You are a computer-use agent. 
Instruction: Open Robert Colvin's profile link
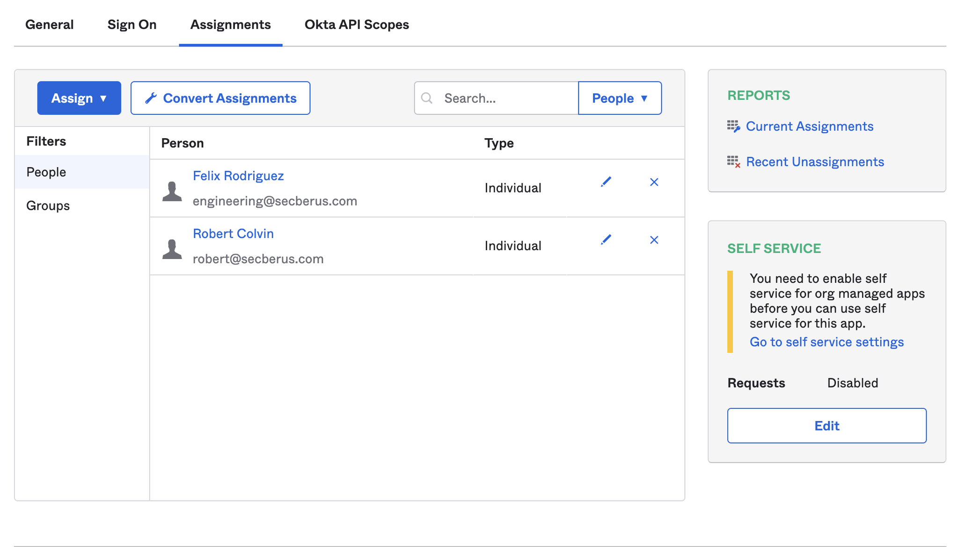point(233,233)
